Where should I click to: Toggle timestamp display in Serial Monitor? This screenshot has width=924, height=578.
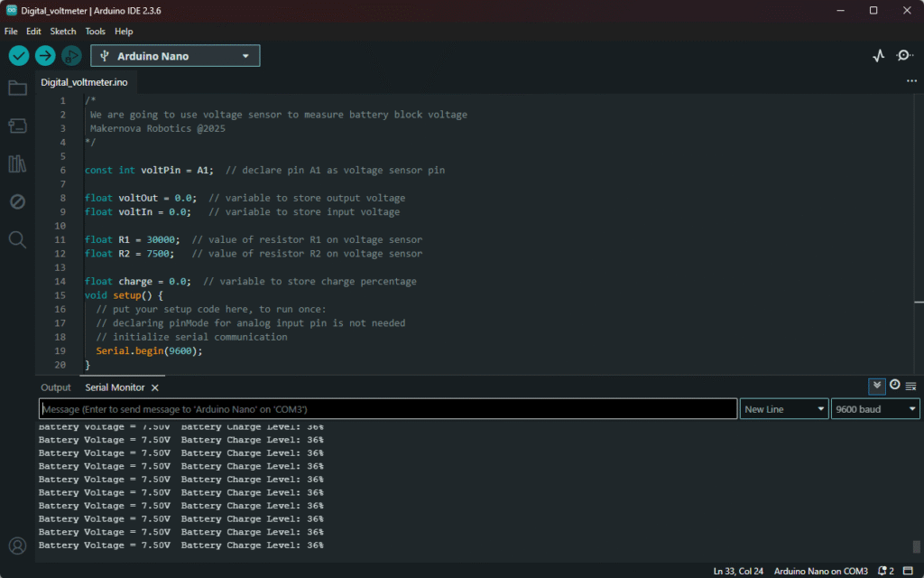[894, 386]
